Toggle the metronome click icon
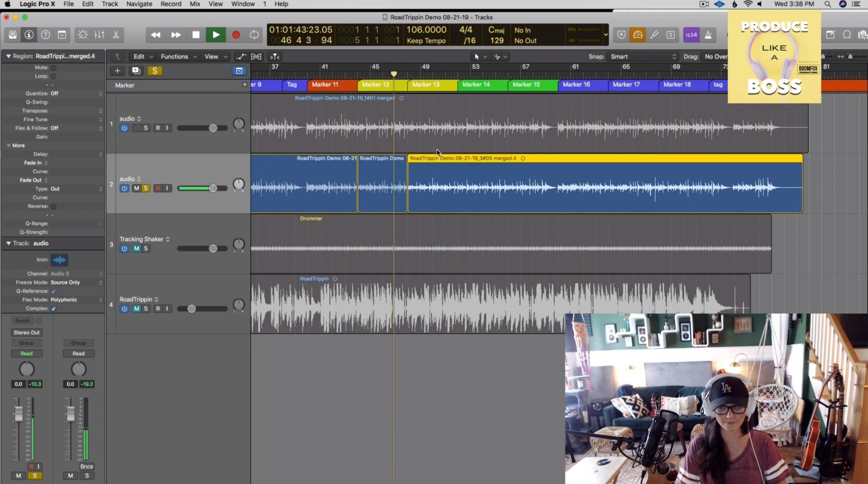This screenshot has width=868, height=484. point(708,35)
